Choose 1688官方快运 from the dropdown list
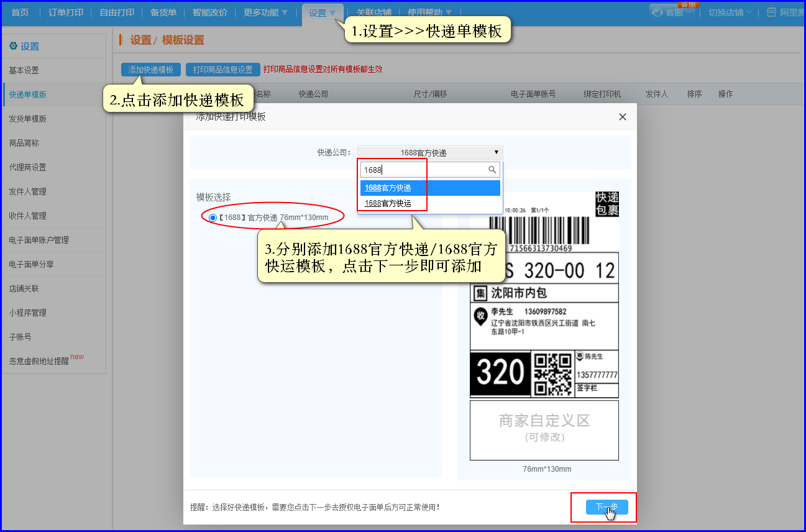806x532 pixels. (430, 203)
